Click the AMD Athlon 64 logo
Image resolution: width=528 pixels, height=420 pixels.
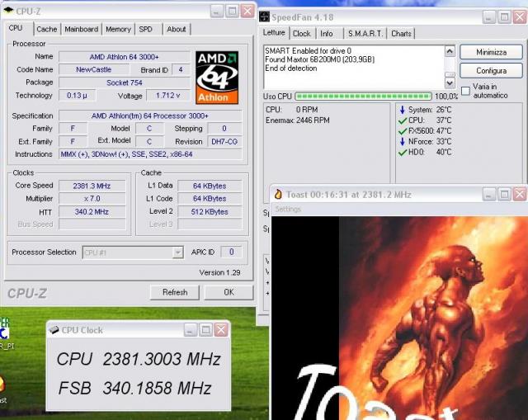pos(217,78)
